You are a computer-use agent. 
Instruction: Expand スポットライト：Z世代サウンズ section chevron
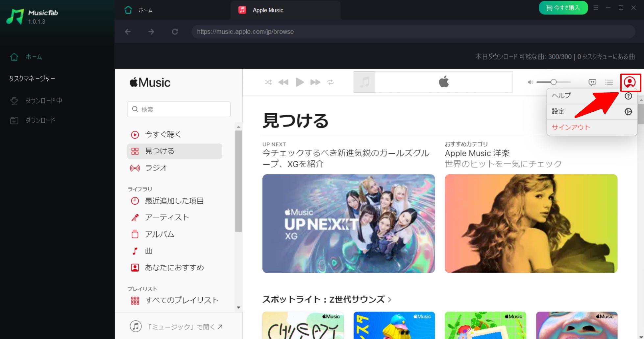pos(390,300)
